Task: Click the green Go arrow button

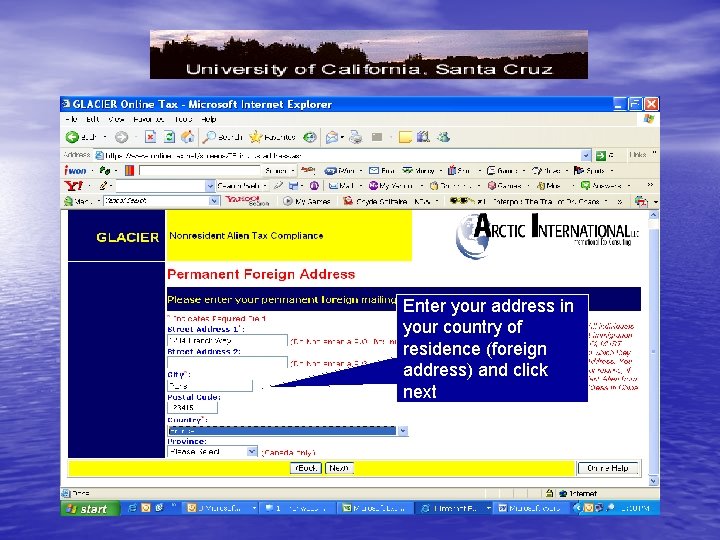Action: [x=600, y=156]
